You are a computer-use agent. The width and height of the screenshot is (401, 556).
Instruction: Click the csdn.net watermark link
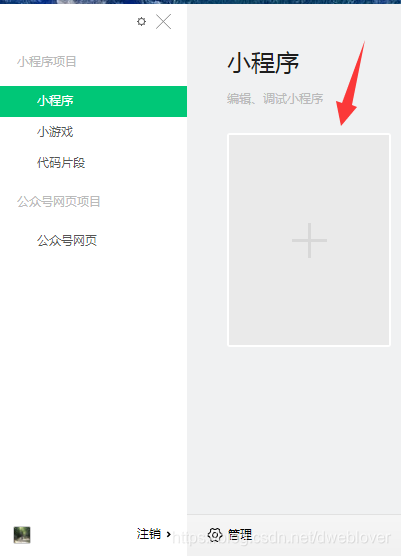[x=282, y=538]
